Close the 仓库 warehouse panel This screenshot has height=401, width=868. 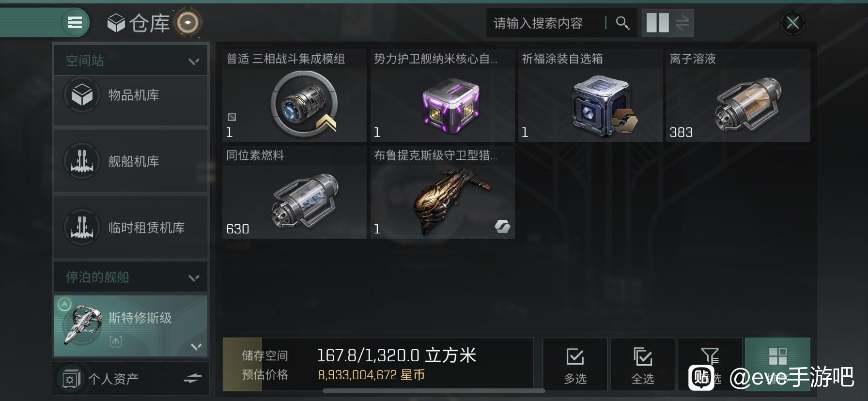793,22
